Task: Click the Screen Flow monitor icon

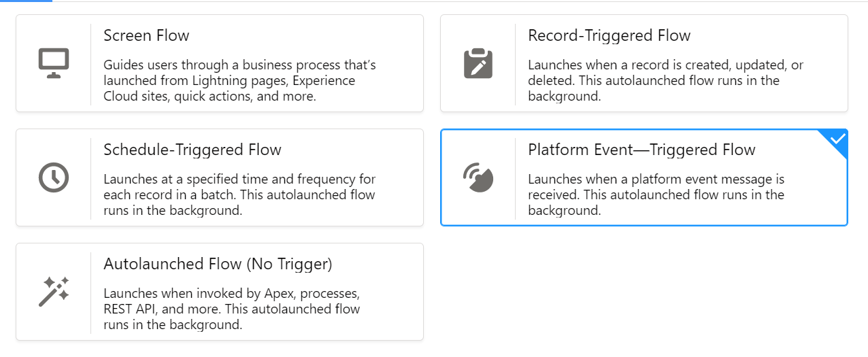Action: point(53,63)
